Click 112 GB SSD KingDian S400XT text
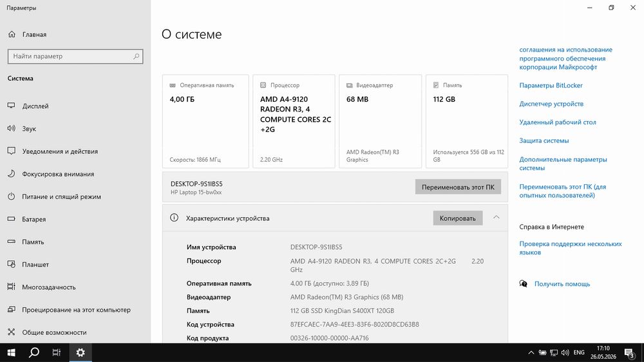 point(342,310)
